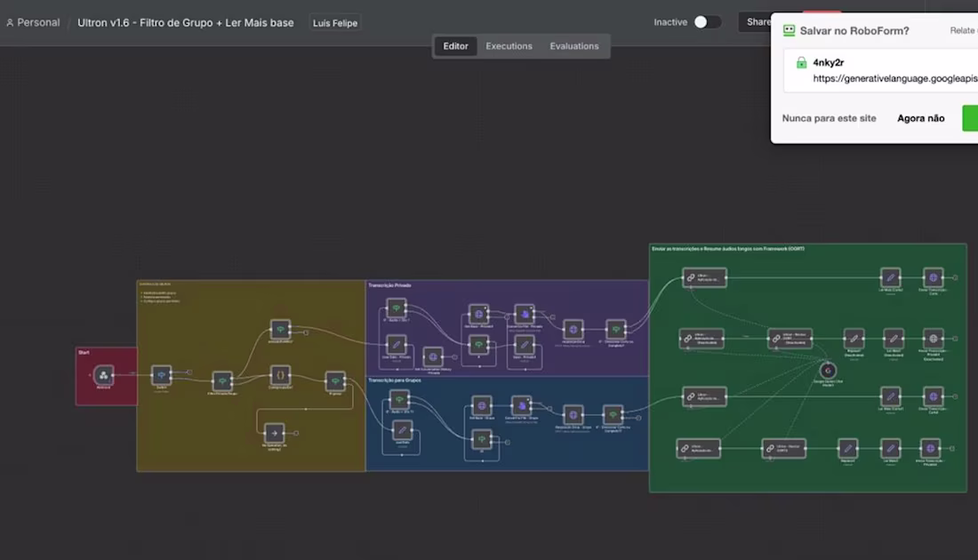Select the Resumir OGRT chain node in bottom green row
The image size is (978, 560).
(783, 448)
